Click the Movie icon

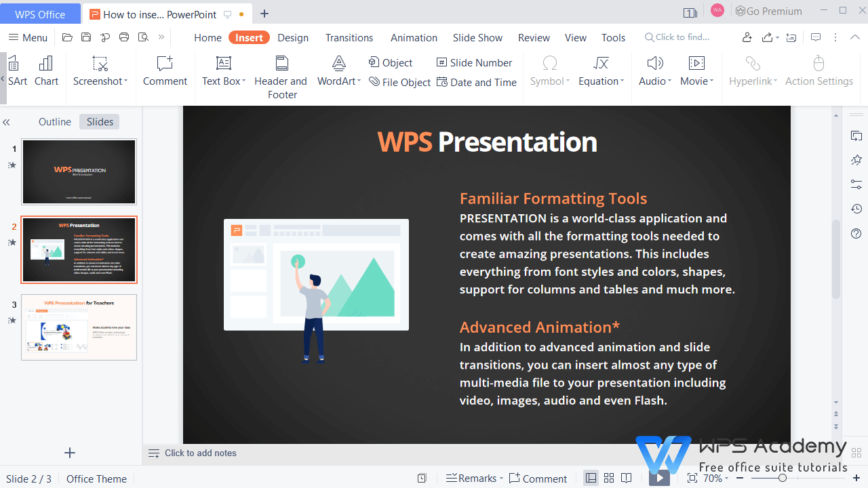click(x=696, y=64)
